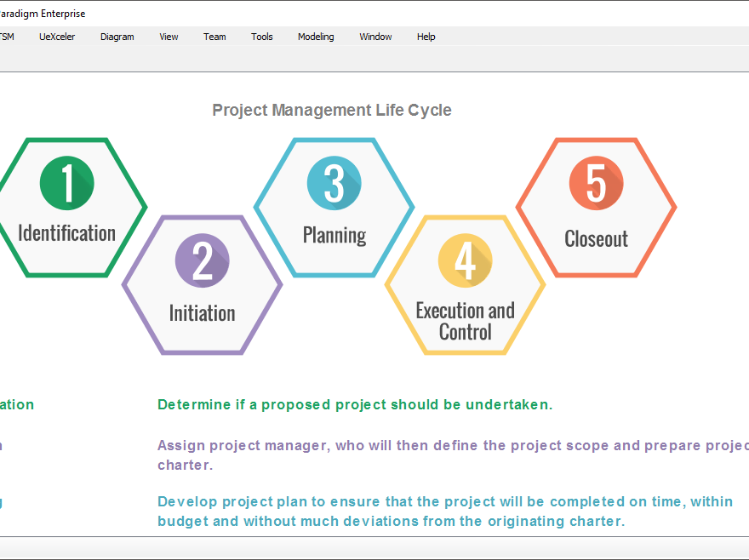Click the purple number 2 circle icon
749x560 pixels.
coord(202,260)
